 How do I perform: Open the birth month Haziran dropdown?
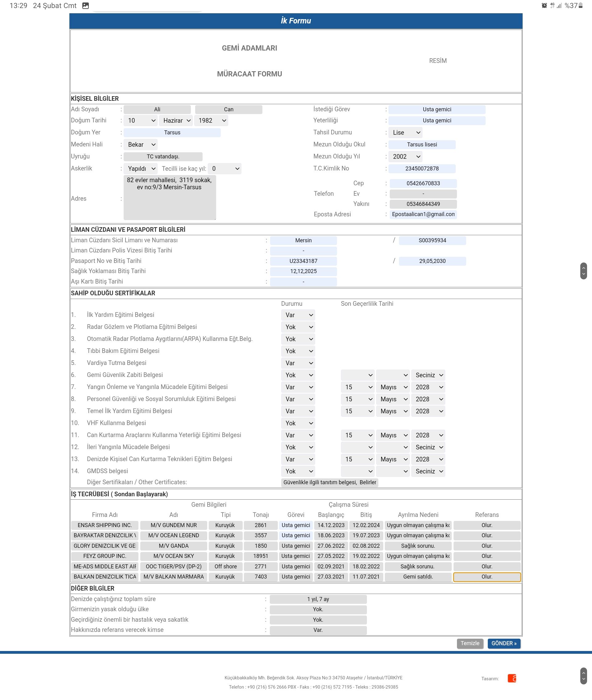pyautogui.click(x=176, y=121)
